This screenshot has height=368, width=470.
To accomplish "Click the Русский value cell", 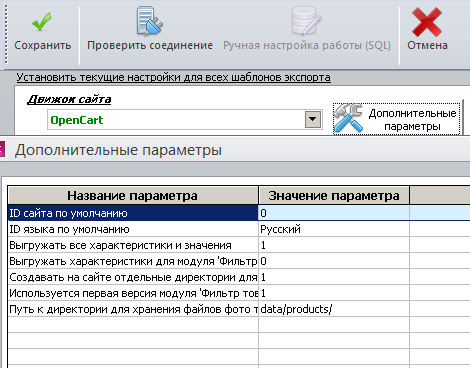I will [334, 229].
